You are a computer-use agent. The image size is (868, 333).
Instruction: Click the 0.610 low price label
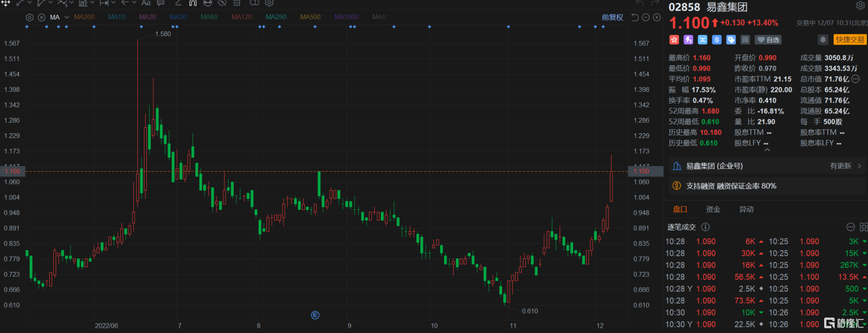click(530, 310)
